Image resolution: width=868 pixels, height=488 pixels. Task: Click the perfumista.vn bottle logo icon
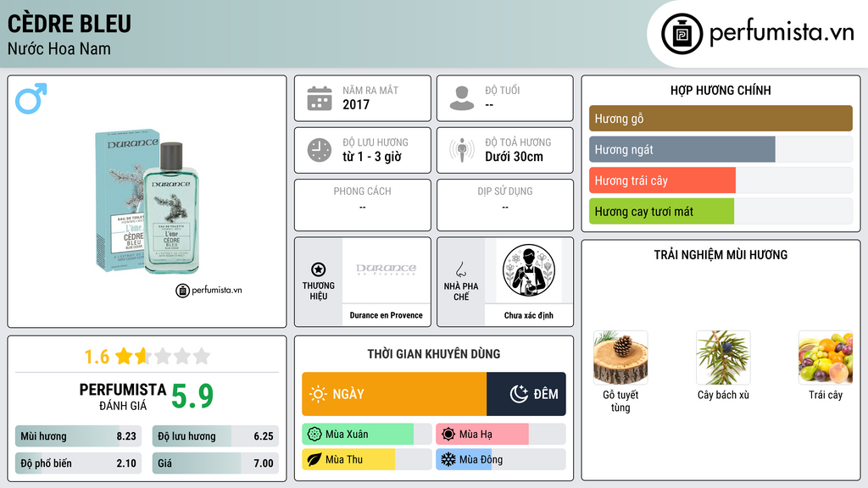682,34
